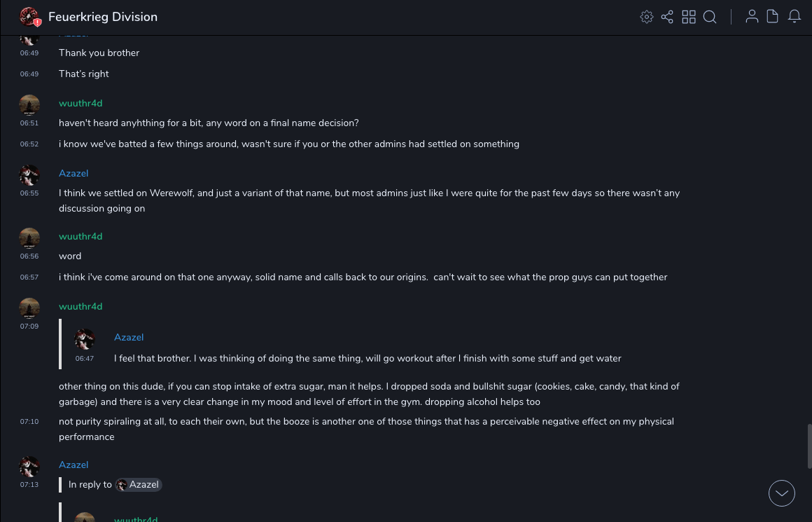The width and height of the screenshot is (812, 522).
Task: Click the Feuerkrieg Division room avatar
Action: pyautogui.click(x=29, y=17)
